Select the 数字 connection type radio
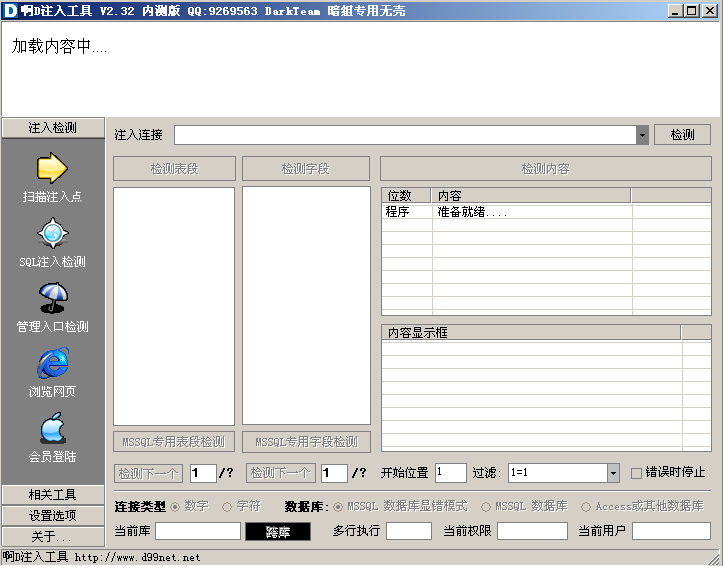This screenshot has height=566, width=723. pyautogui.click(x=175, y=507)
